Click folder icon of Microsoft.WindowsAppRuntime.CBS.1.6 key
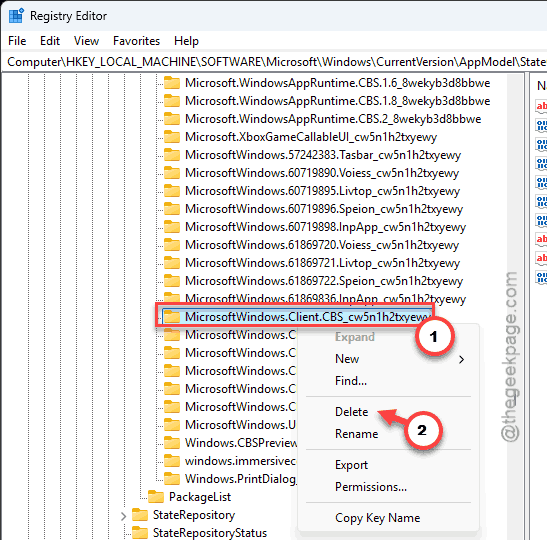The width and height of the screenshot is (547, 540). 172,83
